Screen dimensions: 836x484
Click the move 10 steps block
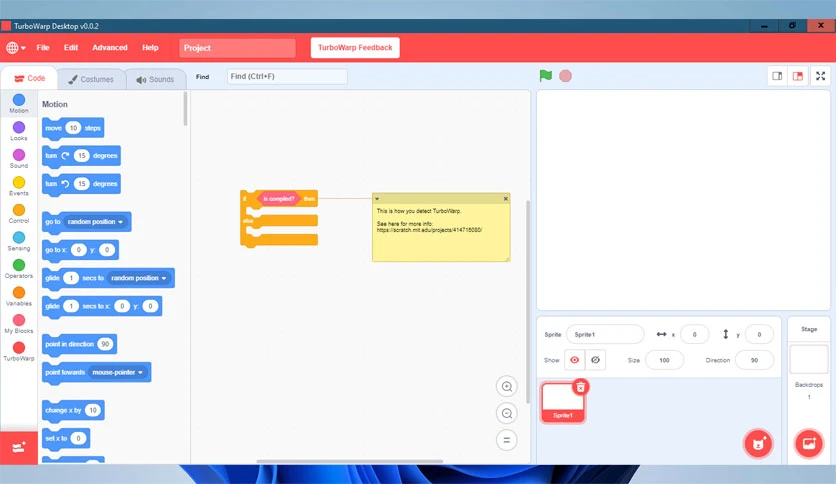[73, 128]
